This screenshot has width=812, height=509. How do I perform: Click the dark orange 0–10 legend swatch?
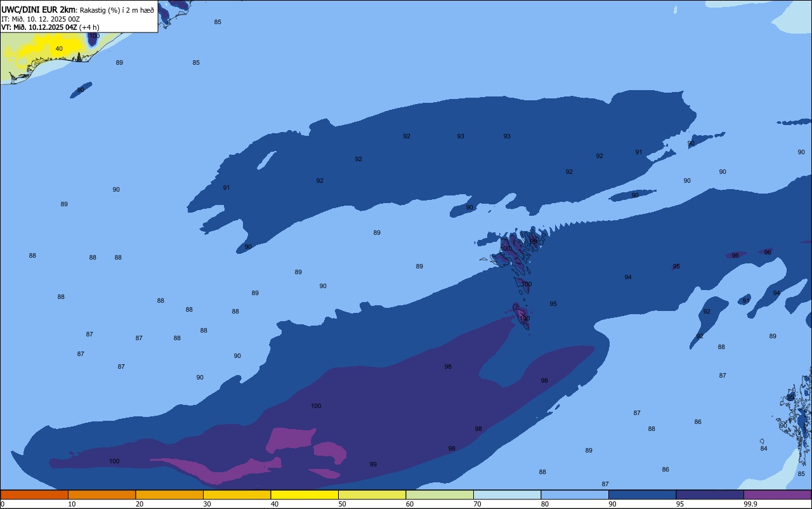coord(34,494)
